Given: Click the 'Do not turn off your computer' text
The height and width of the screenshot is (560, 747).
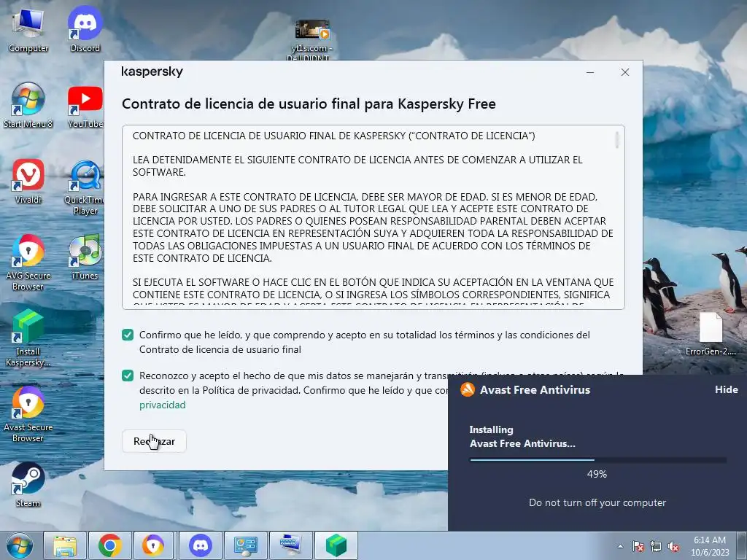Looking at the screenshot, I should (597, 503).
